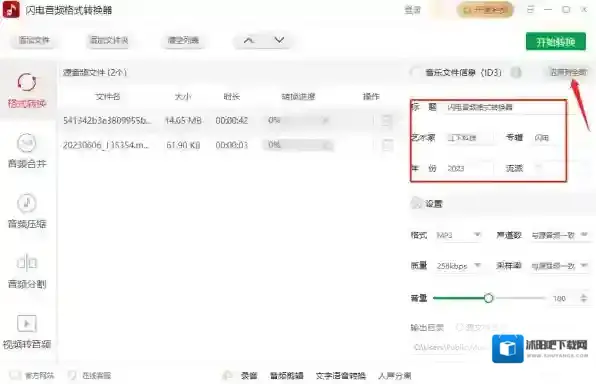
Task: Click the duration cell 00:00:03
Action: 231,145
